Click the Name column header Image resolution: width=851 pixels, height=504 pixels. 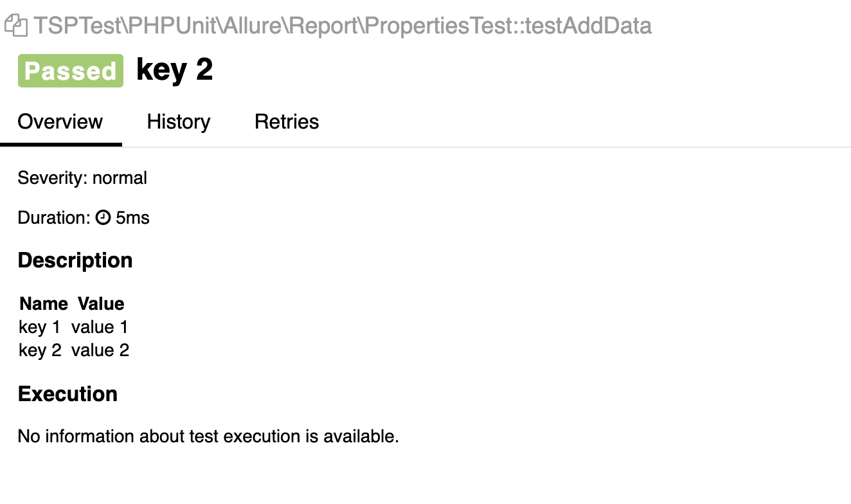[x=44, y=303]
